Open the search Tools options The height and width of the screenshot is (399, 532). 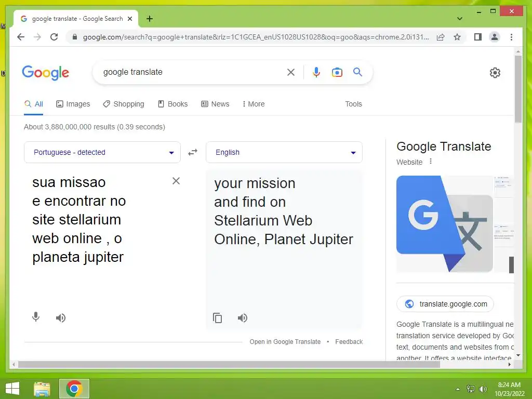(x=353, y=104)
